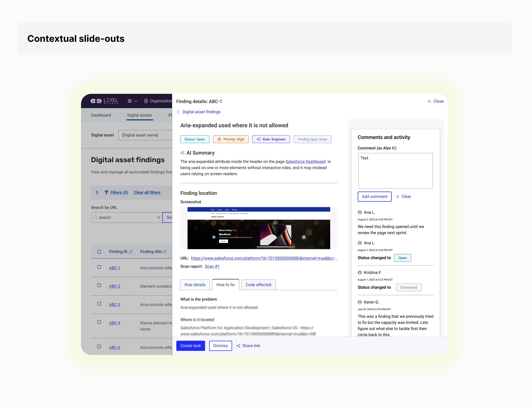Advance the screenshot carousel right arrow
532x408 pixels.
[x=304, y=237]
